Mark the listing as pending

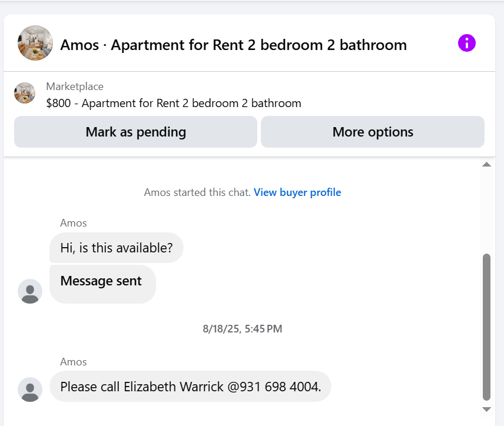click(135, 132)
